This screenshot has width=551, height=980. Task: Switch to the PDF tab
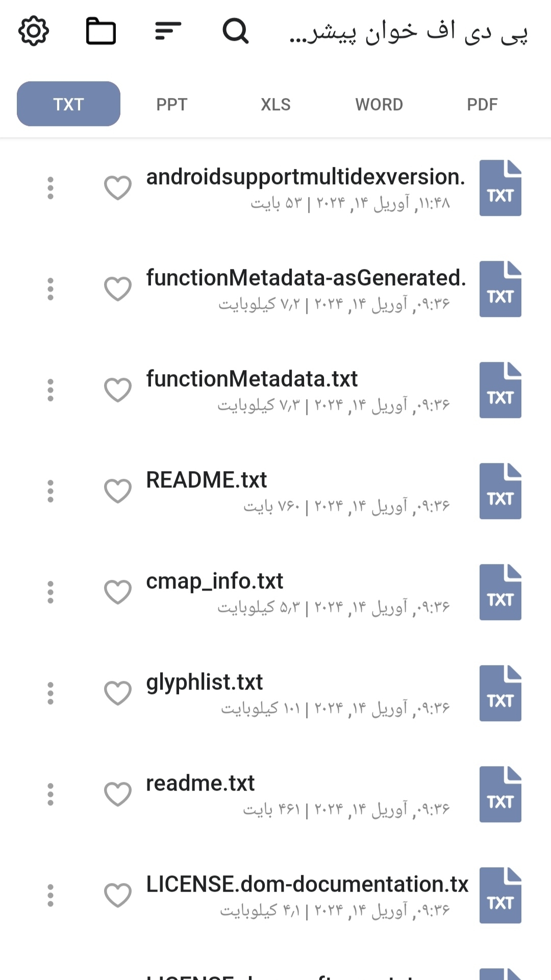click(482, 104)
